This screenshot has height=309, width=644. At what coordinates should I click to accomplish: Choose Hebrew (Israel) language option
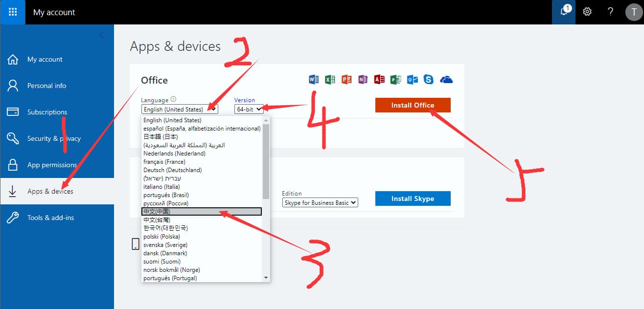[202, 178]
